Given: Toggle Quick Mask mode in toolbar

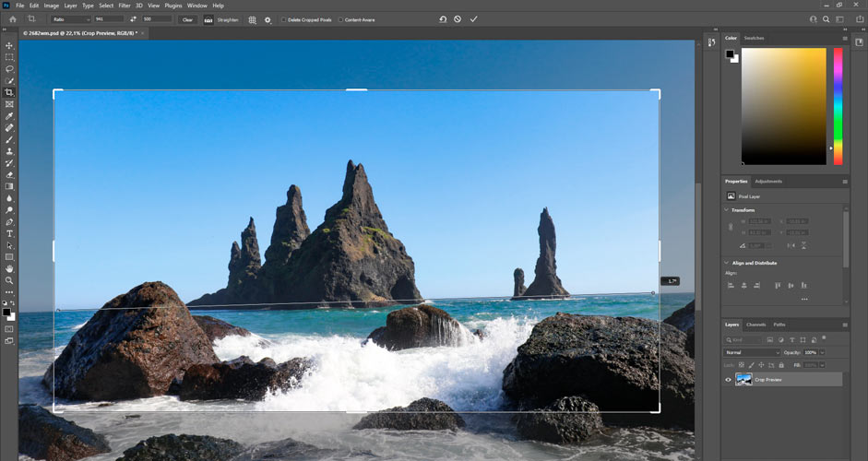Looking at the screenshot, I should click(9, 329).
